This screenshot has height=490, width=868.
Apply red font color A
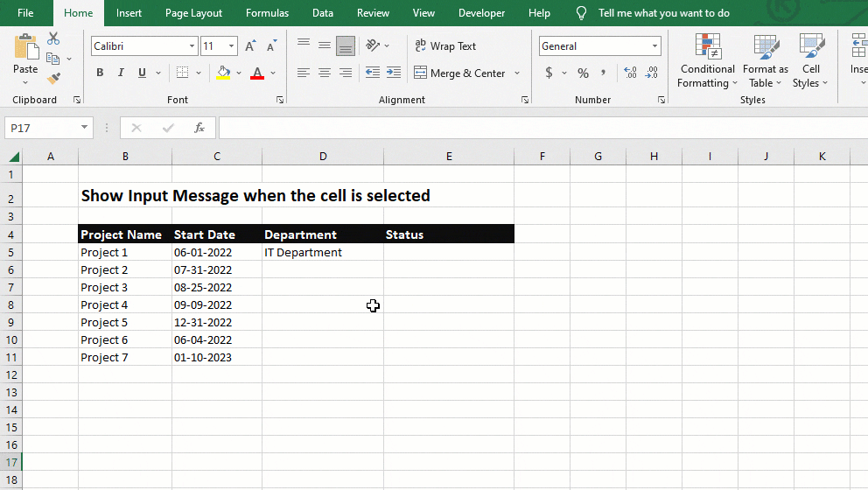coord(257,73)
